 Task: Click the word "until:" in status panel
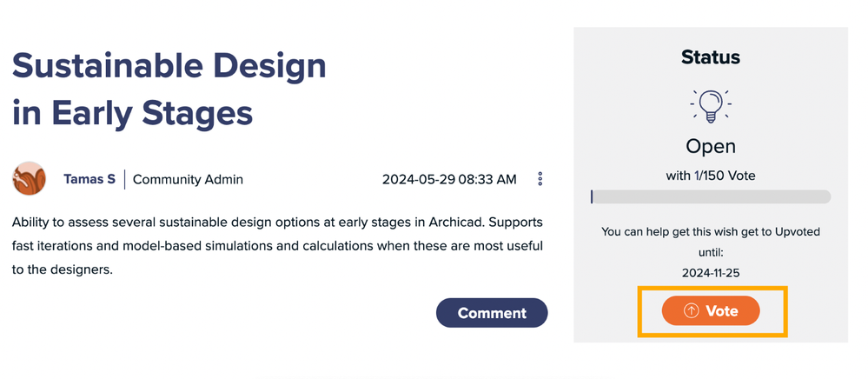(x=711, y=253)
